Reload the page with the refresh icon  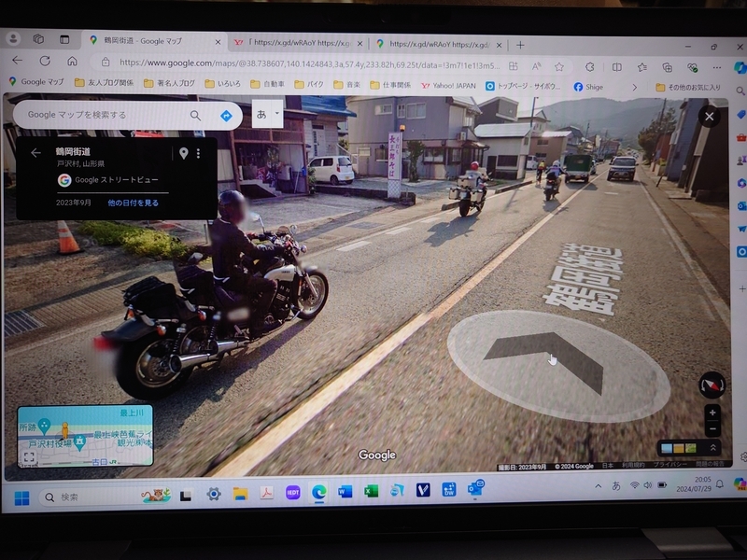(45, 61)
